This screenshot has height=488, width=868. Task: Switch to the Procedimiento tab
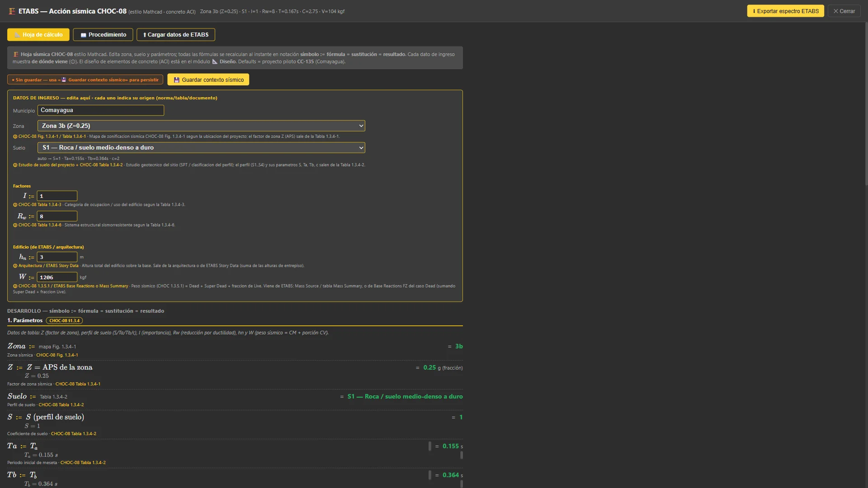[x=103, y=35]
